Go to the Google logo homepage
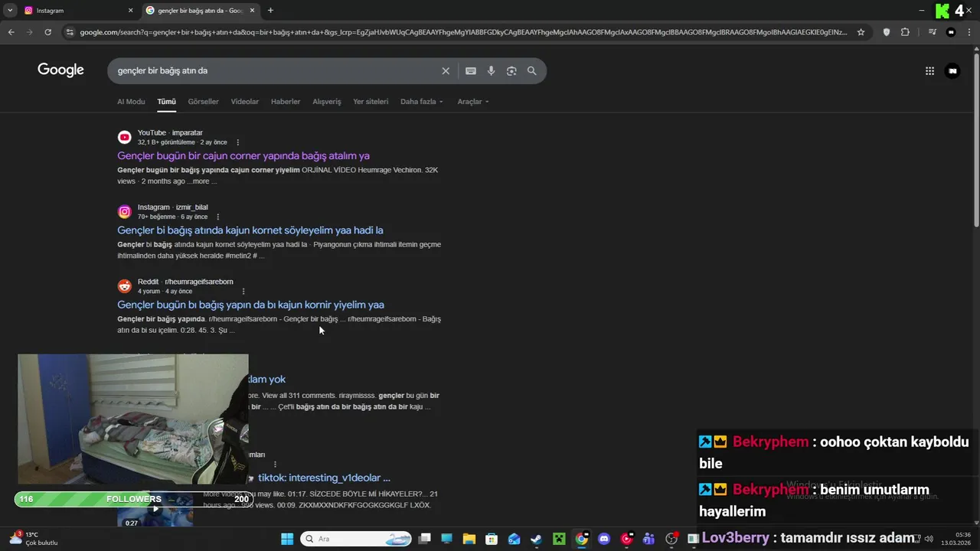 click(x=60, y=70)
